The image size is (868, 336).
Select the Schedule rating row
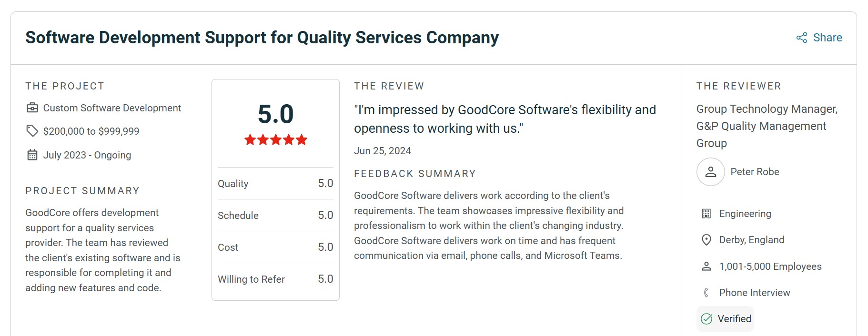point(275,215)
